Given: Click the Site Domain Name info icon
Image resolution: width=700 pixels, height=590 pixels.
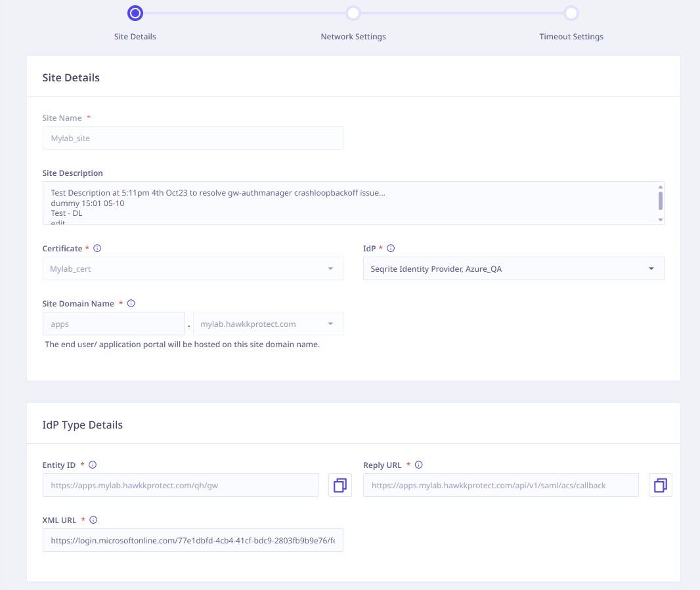Looking at the screenshot, I should click(131, 303).
